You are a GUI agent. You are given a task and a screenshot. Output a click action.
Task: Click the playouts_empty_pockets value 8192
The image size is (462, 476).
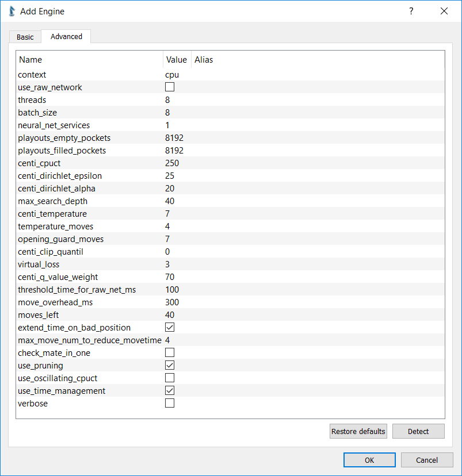pos(174,138)
